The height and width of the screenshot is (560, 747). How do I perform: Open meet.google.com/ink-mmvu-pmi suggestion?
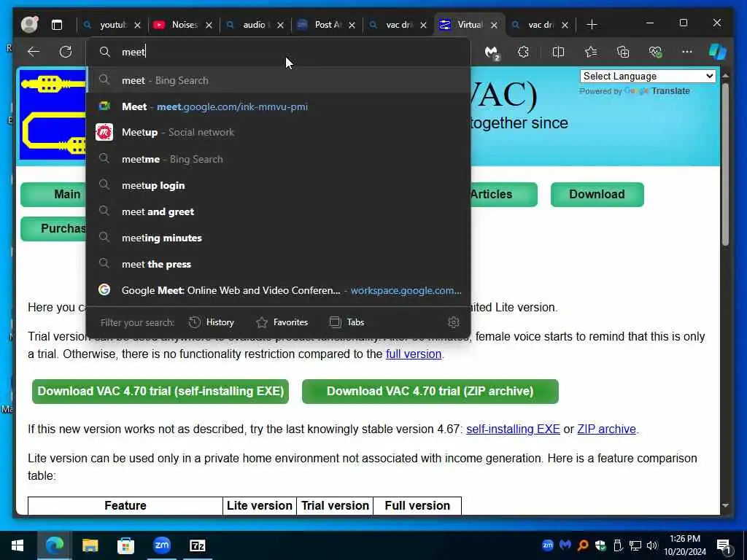coord(278,106)
